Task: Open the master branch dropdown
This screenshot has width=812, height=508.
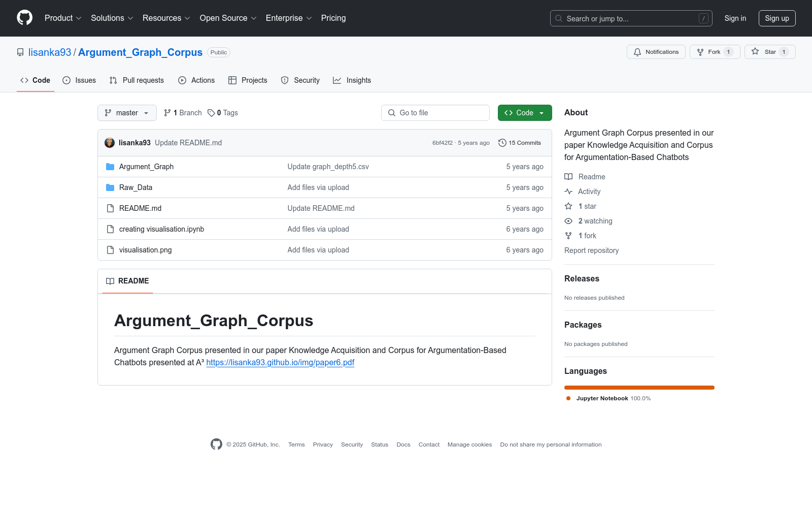Action: (x=127, y=113)
